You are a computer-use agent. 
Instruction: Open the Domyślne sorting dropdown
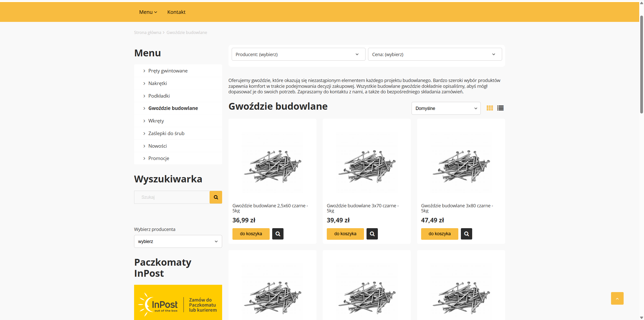[x=446, y=108]
